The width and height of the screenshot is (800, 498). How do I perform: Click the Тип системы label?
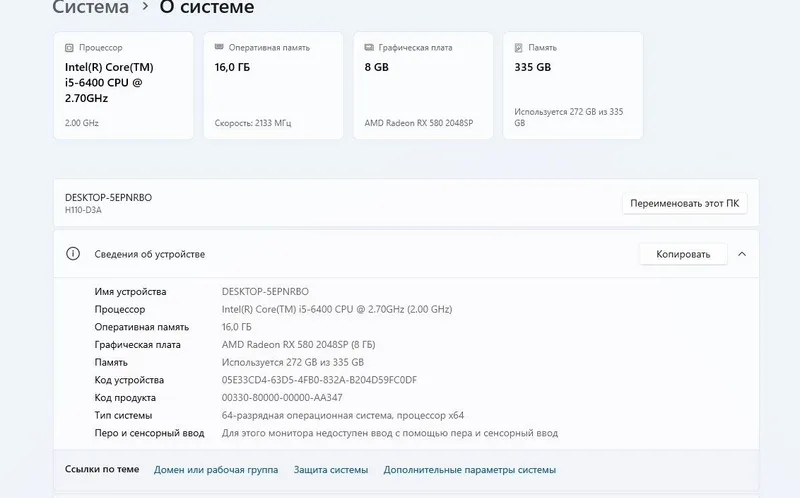pos(123,415)
